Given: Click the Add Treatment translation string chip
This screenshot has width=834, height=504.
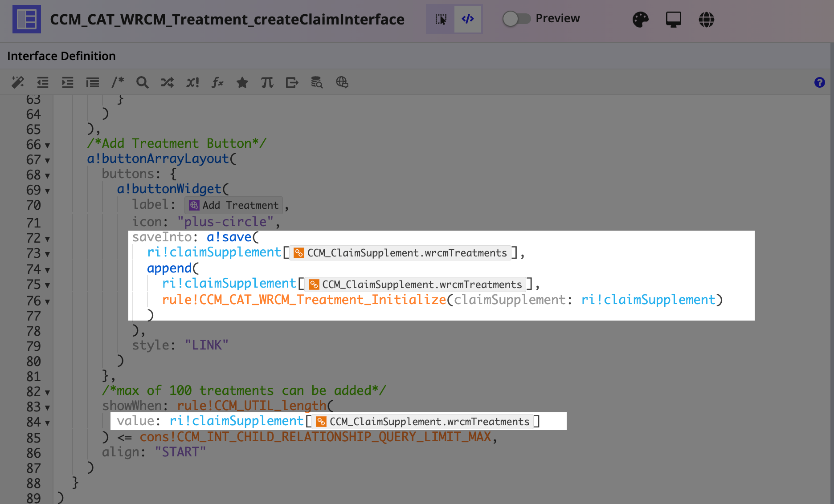Looking at the screenshot, I should click(233, 205).
